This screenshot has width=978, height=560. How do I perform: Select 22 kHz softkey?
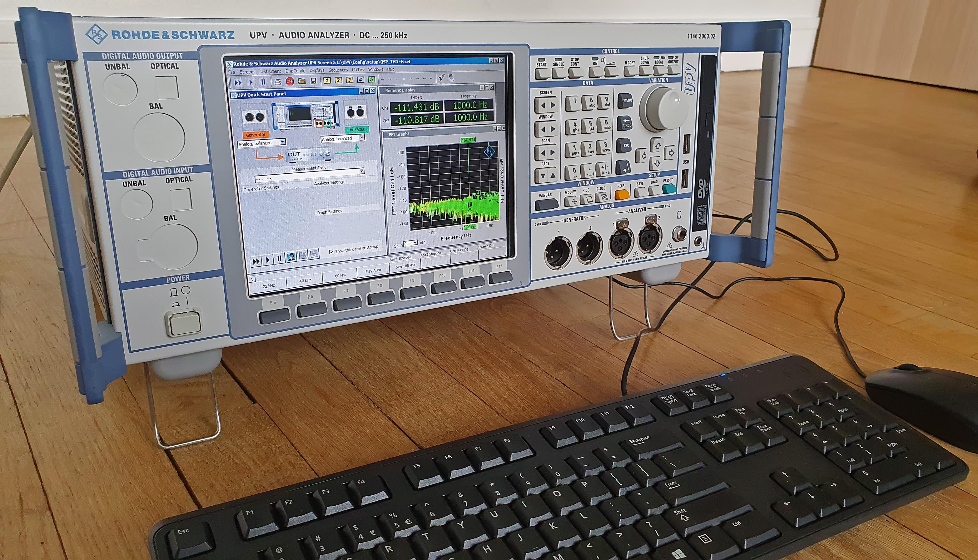coord(268,286)
